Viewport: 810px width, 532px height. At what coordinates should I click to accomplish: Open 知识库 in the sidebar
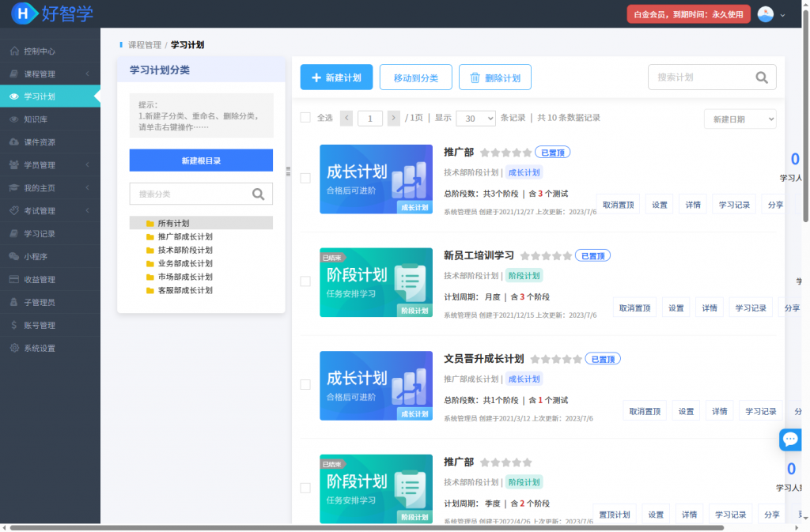(x=50, y=119)
